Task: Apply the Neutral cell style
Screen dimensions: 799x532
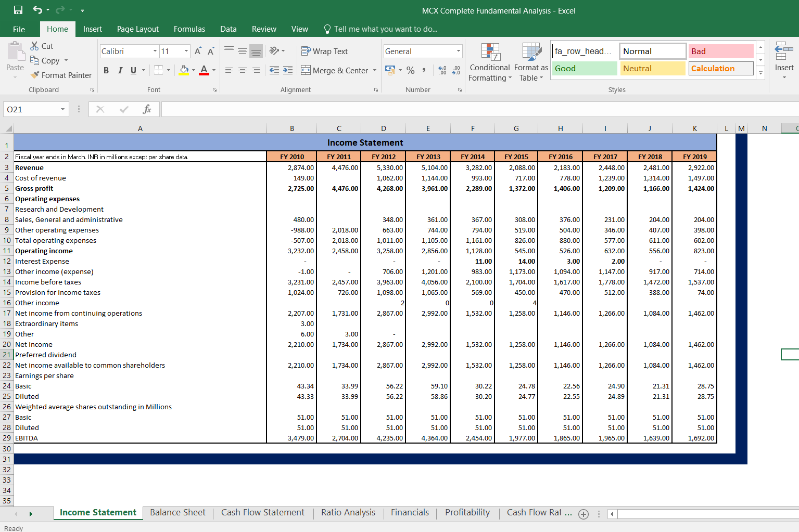Action: tap(653, 68)
